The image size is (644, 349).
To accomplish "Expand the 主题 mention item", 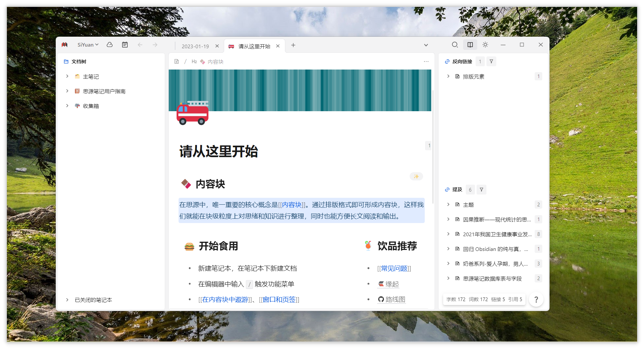I will pos(448,205).
